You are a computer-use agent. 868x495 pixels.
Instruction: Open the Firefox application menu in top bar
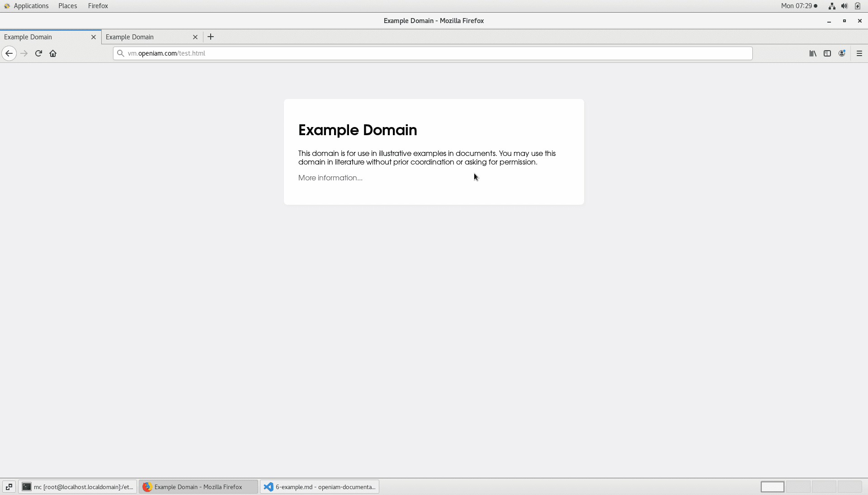[98, 6]
